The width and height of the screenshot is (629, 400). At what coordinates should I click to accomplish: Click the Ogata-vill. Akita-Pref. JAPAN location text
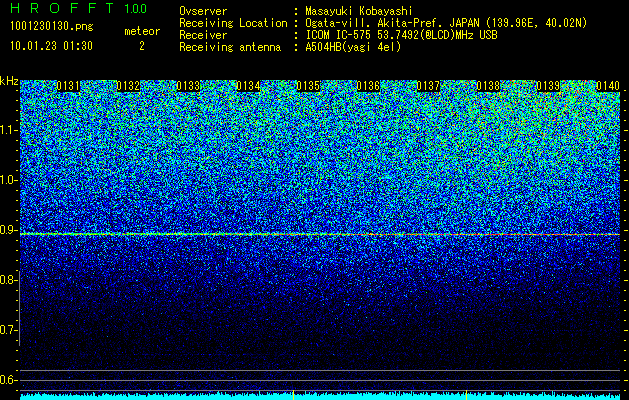tap(446, 23)
